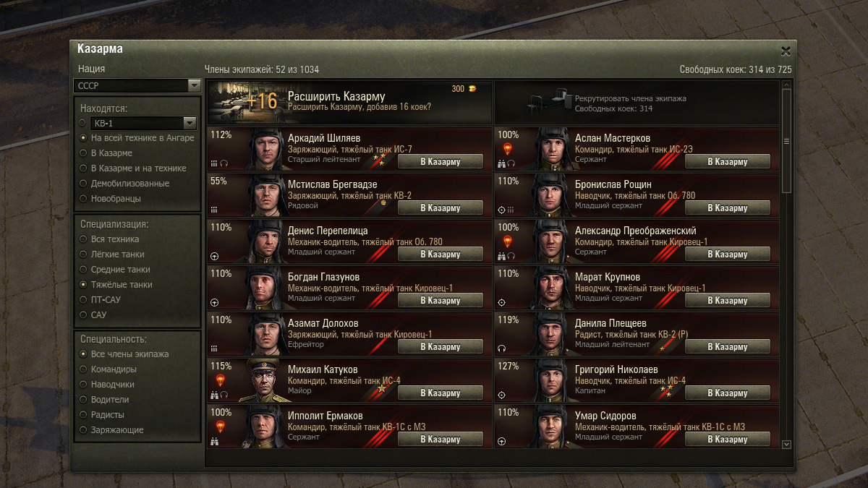The width and height of the screenshot is (868, 488).
Task: Click В Казарму button for Умар Сидоров
Action: (728, 439)
